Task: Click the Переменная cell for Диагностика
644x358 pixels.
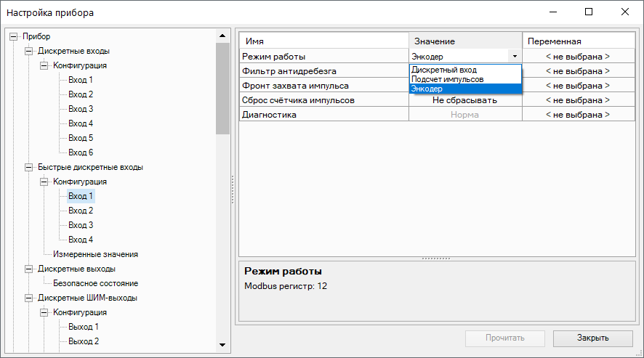Action: (577, 115)
